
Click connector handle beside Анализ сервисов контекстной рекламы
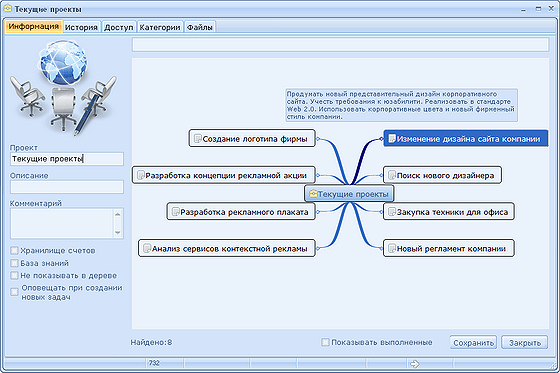[x=318, y=248]
